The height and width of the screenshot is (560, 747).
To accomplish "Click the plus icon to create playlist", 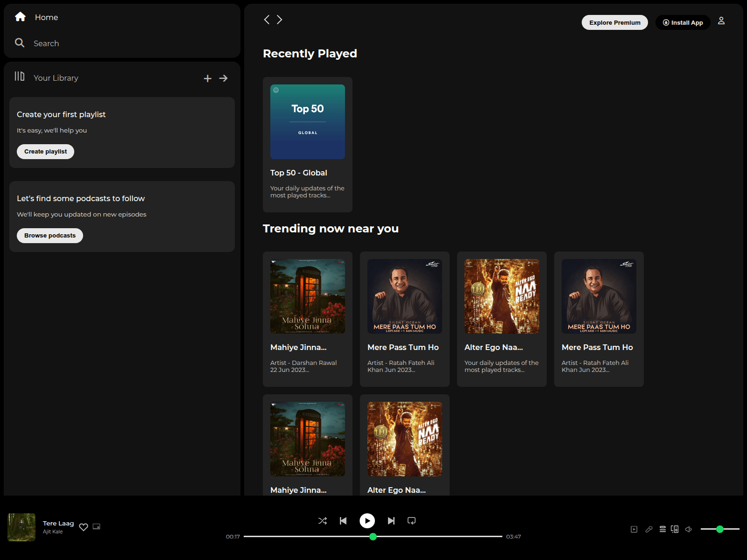I will click(208, 78).
